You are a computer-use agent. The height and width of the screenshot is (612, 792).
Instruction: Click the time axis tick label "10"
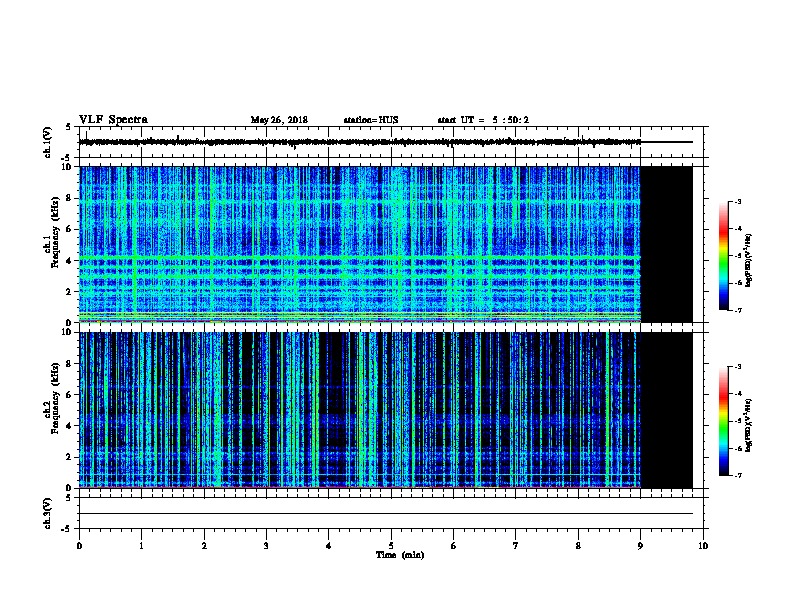[703, 545]
